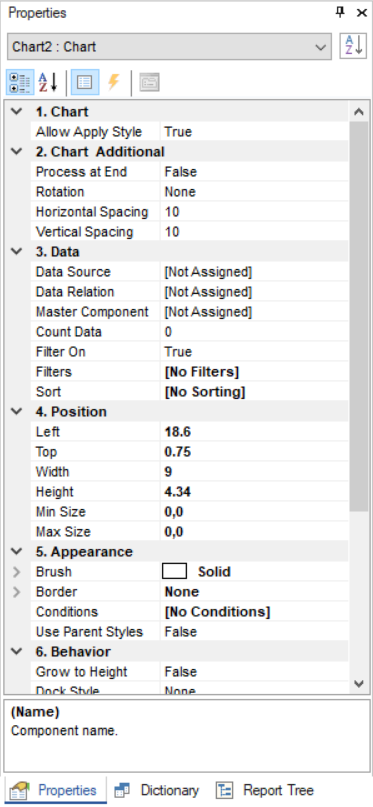Viewport: 373px width, 807px height.
Task: Select the Use Parent Styles False value
Action: coord(254,632)
